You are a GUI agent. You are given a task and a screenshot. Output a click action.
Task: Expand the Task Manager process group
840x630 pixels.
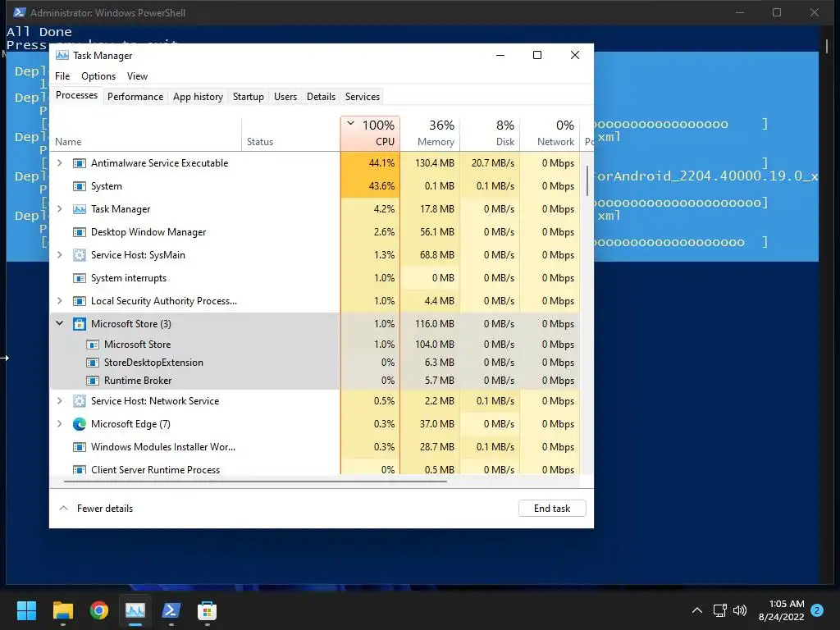(60, 209)
